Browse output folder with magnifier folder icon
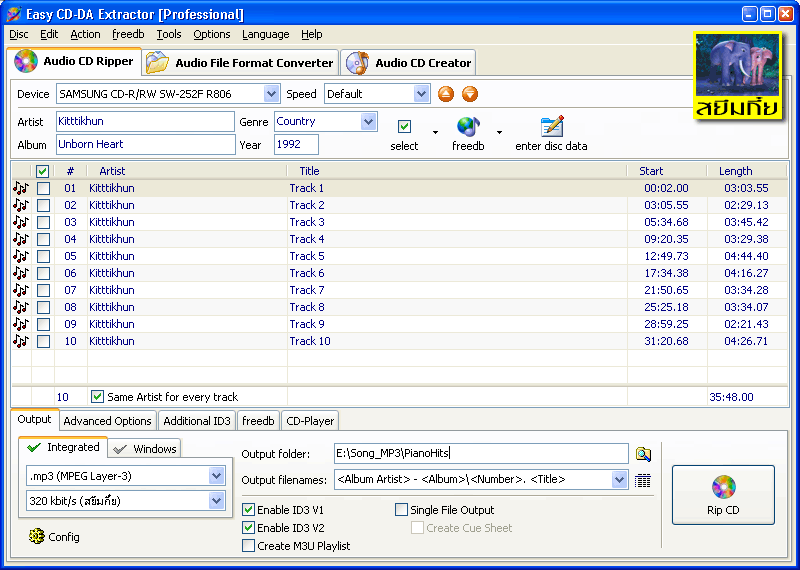 coord(643,454)
